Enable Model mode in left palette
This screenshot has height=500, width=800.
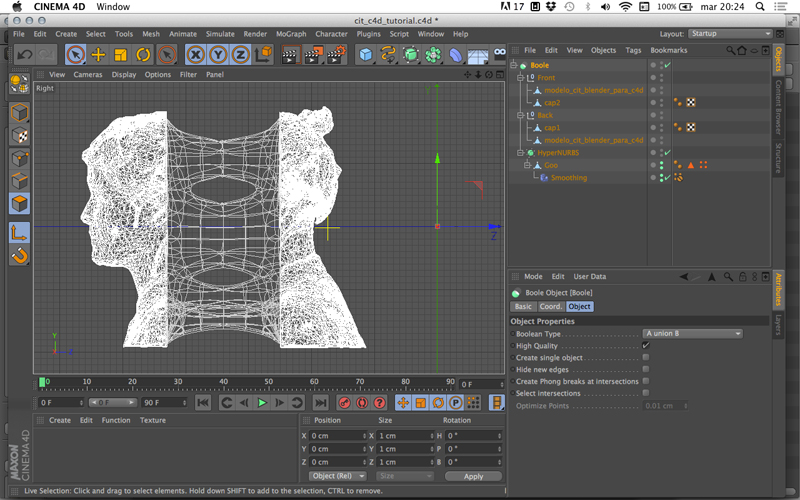pos(19,113)
